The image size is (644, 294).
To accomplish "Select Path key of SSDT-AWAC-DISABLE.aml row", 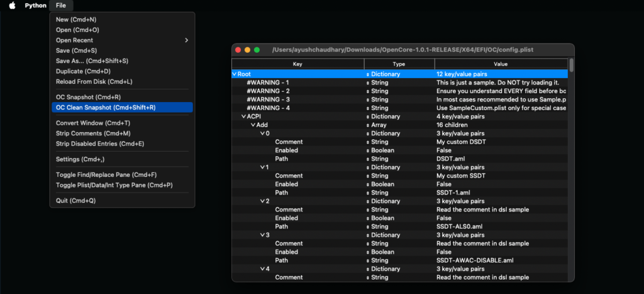I will coord(281,261).
